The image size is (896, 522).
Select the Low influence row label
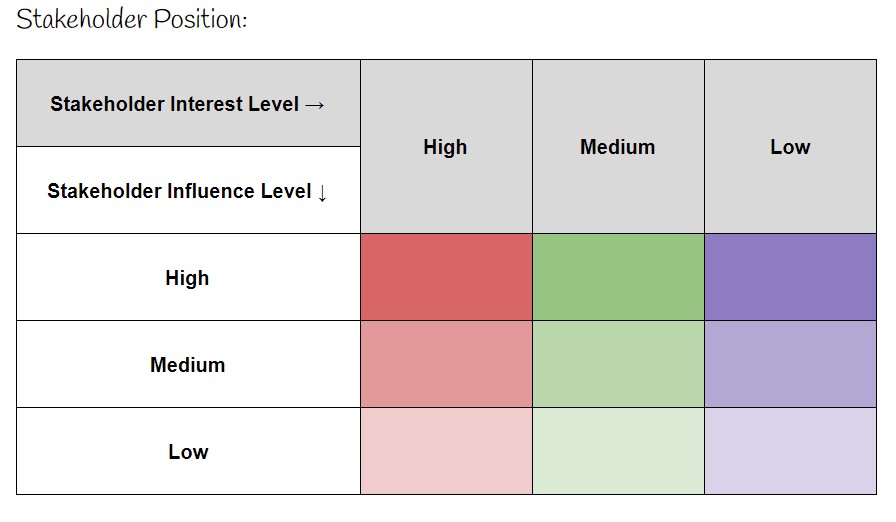click(187, 452)
